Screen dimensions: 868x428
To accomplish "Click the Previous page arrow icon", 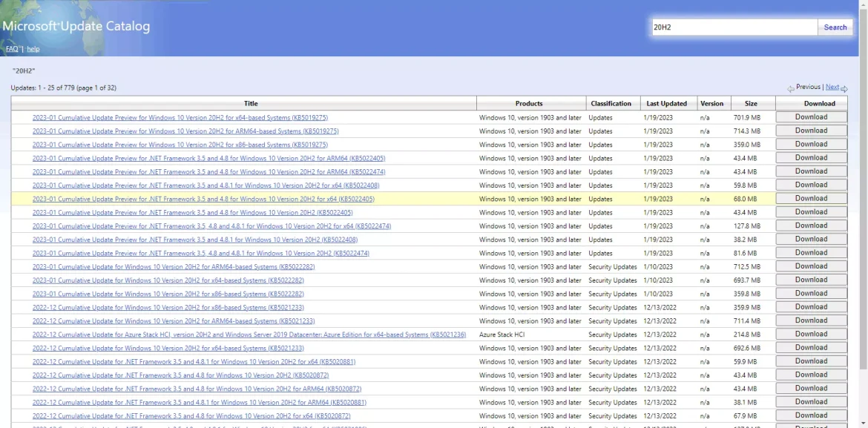I will click(791, 88).
